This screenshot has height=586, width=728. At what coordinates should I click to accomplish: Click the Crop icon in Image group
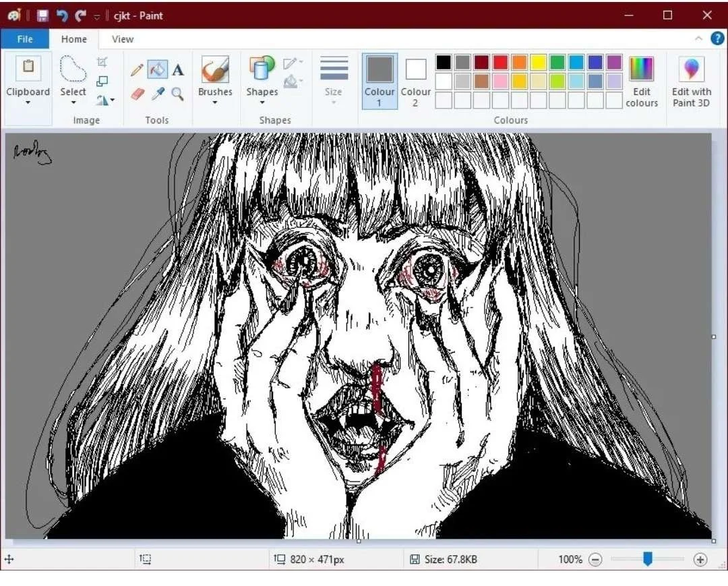(x=102, y=62)
